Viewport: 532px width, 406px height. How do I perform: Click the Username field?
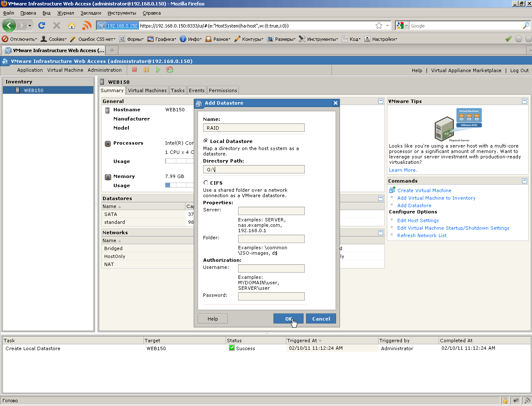click(x=271, y=268)
